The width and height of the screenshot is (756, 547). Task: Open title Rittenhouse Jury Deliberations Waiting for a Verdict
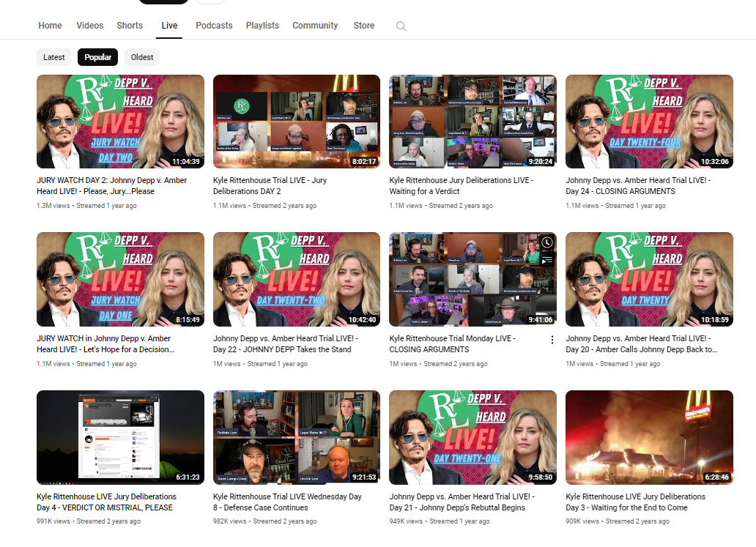[462, 185]
